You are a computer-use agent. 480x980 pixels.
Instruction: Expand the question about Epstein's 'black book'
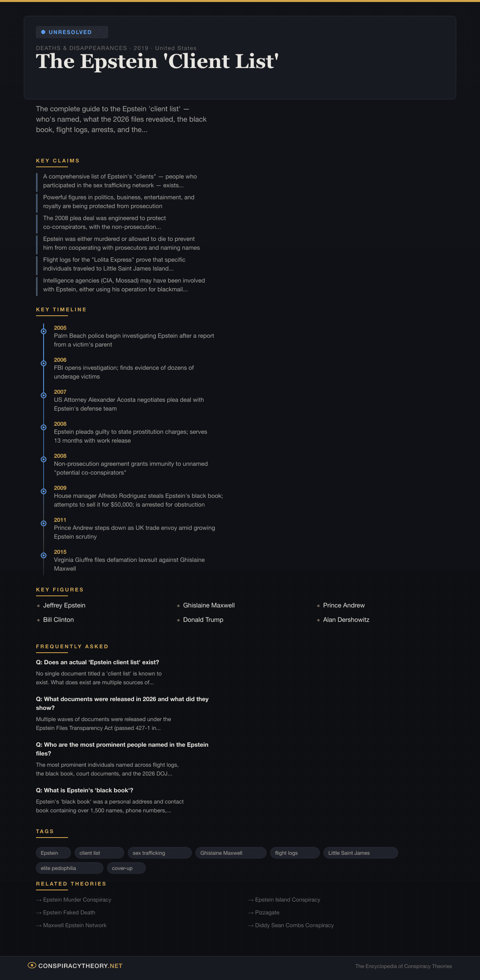84,790
